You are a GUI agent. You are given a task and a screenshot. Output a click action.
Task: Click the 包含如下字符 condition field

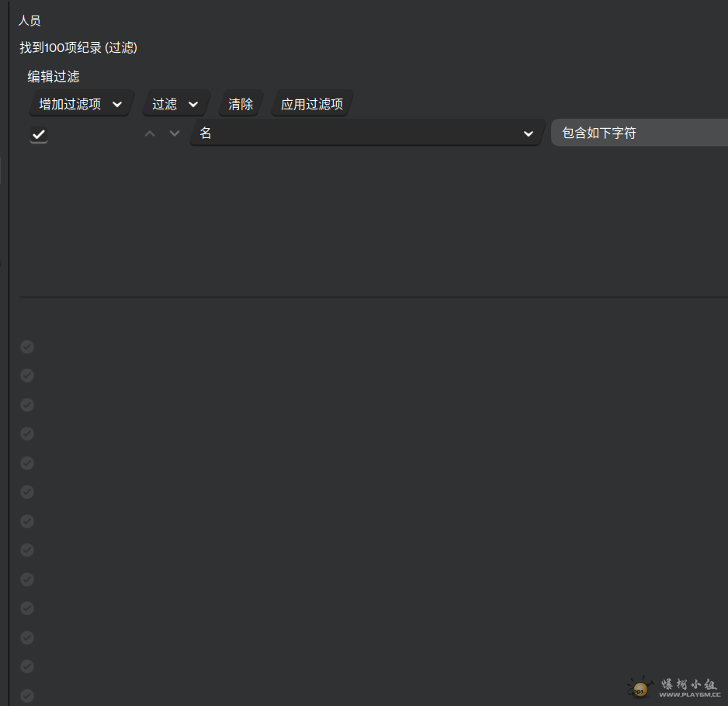click(x=639, y=133)
